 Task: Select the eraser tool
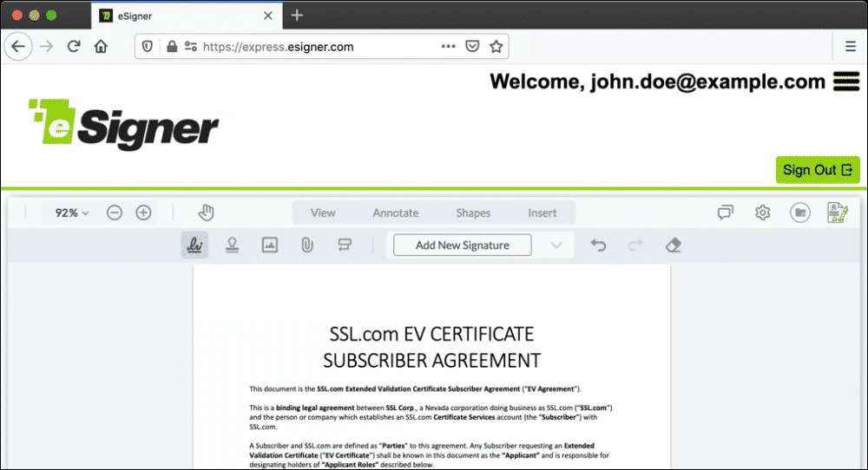[x=673, y=245]
